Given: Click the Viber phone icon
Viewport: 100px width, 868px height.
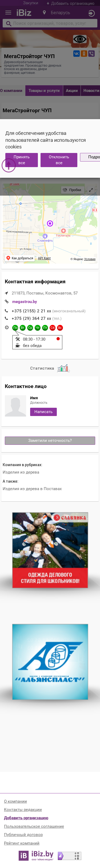Looking at the screenshot, I should click(x=91, y=54).
